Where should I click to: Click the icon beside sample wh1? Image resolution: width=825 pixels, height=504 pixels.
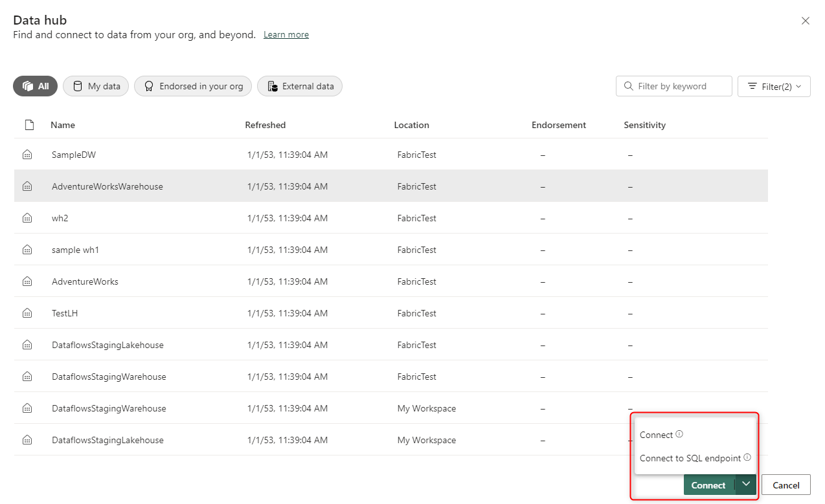[x=27, y=250]
